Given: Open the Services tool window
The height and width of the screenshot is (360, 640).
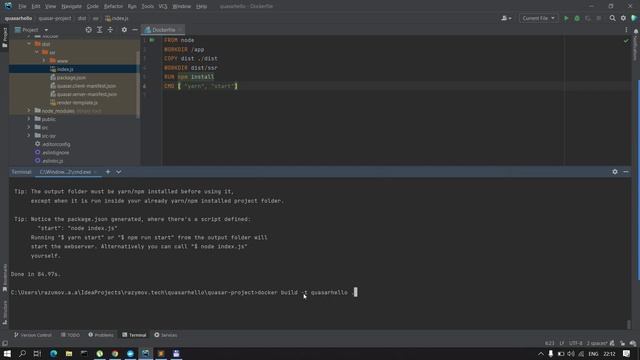Looking at the screenshot, I should pyautogui.click(x=166, y=335).
